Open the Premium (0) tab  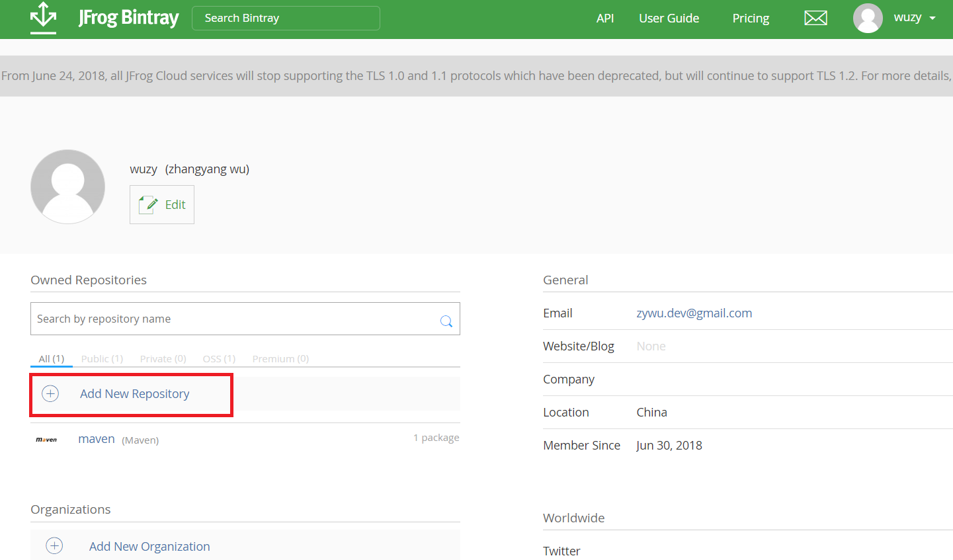tap(280, 359)
